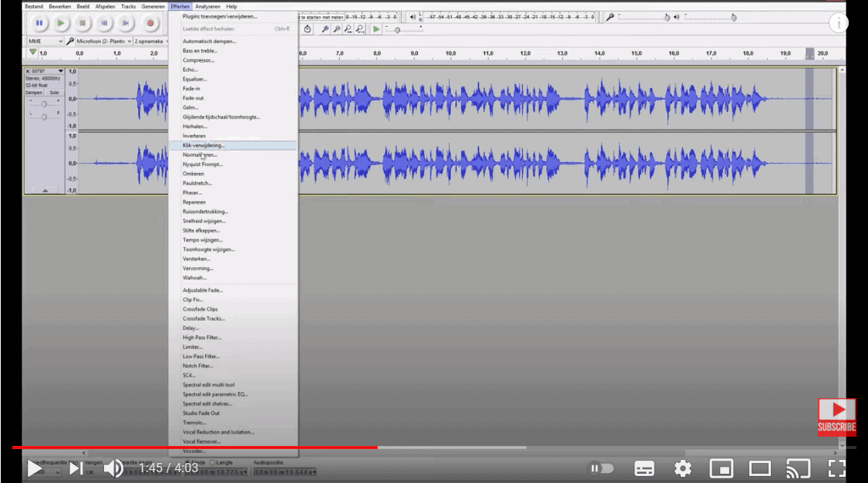
Task: Enter full screen video mode
Action: (836, 468)
